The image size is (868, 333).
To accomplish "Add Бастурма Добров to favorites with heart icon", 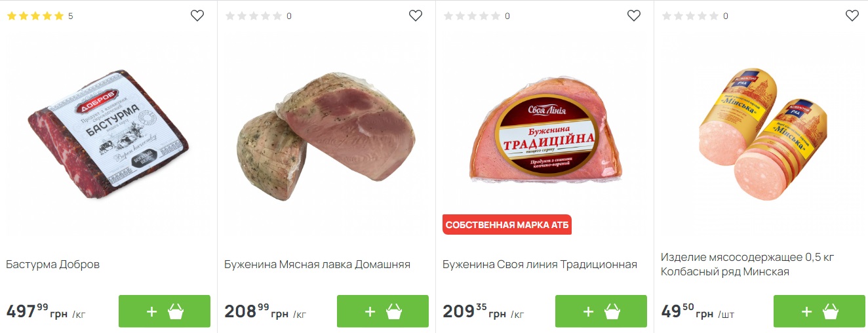I will 197,16.
